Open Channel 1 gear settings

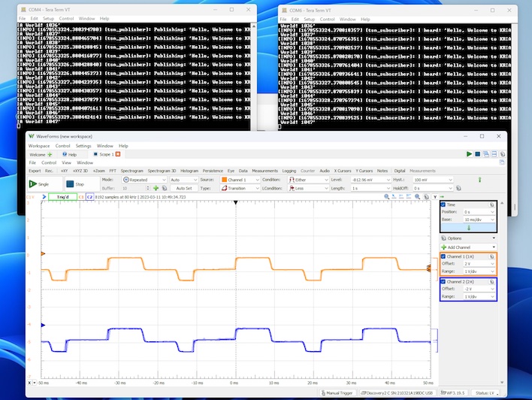[491, 256]
